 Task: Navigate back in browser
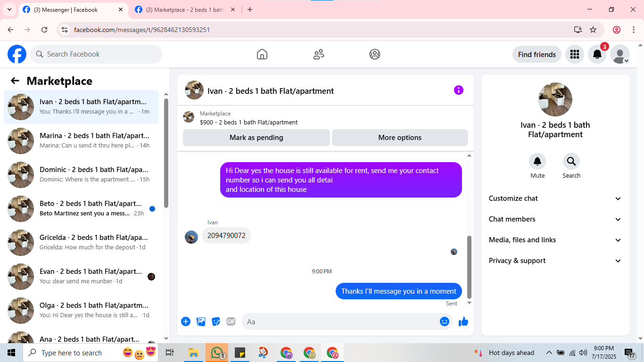[10, 30]
